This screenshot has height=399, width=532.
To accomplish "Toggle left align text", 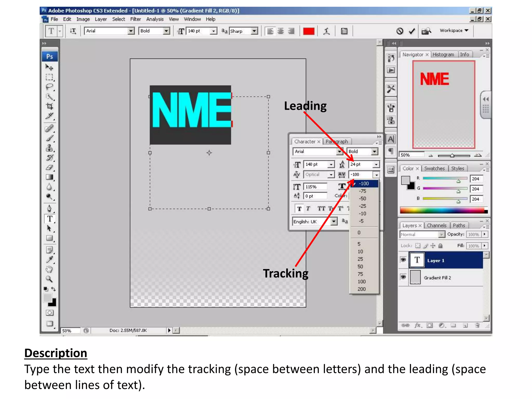I will tap(270, 31).
